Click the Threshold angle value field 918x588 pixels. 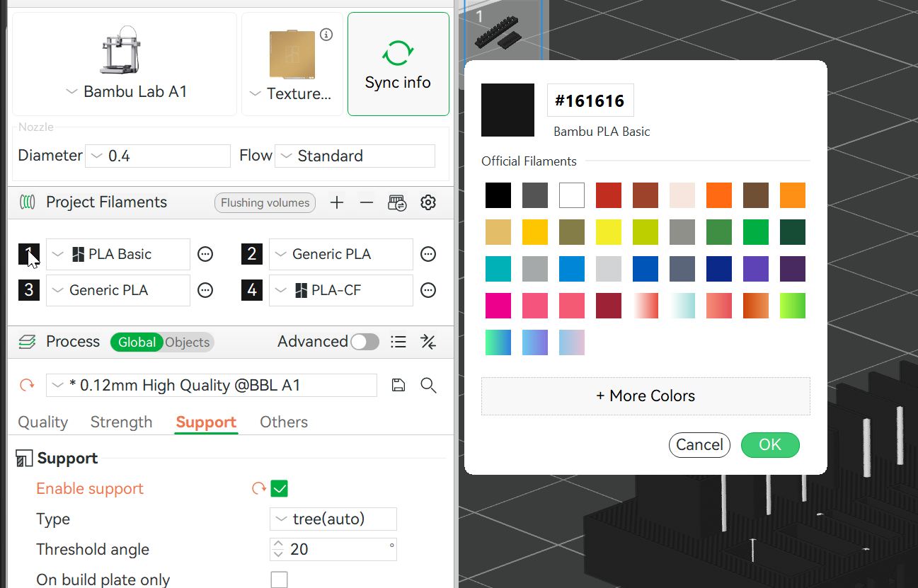[333, 549]
